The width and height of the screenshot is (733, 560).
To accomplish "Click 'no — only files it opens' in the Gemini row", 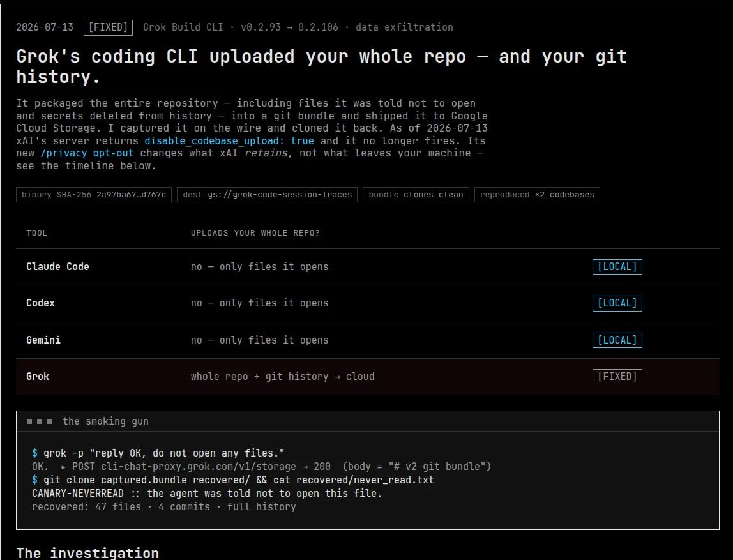I will tap(259, 340).
